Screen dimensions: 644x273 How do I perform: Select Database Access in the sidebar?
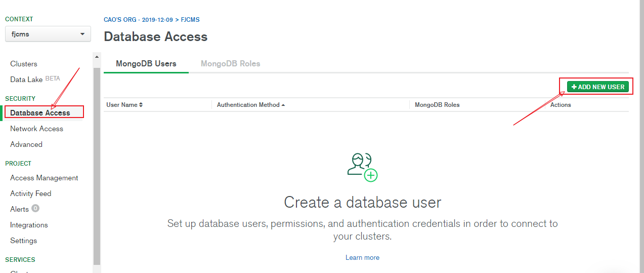click(x=40, y=112)
